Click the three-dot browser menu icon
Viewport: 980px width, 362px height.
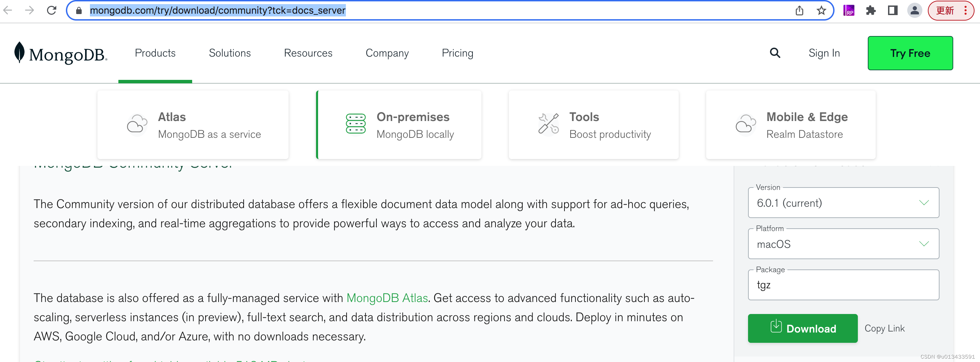(965, 10)
